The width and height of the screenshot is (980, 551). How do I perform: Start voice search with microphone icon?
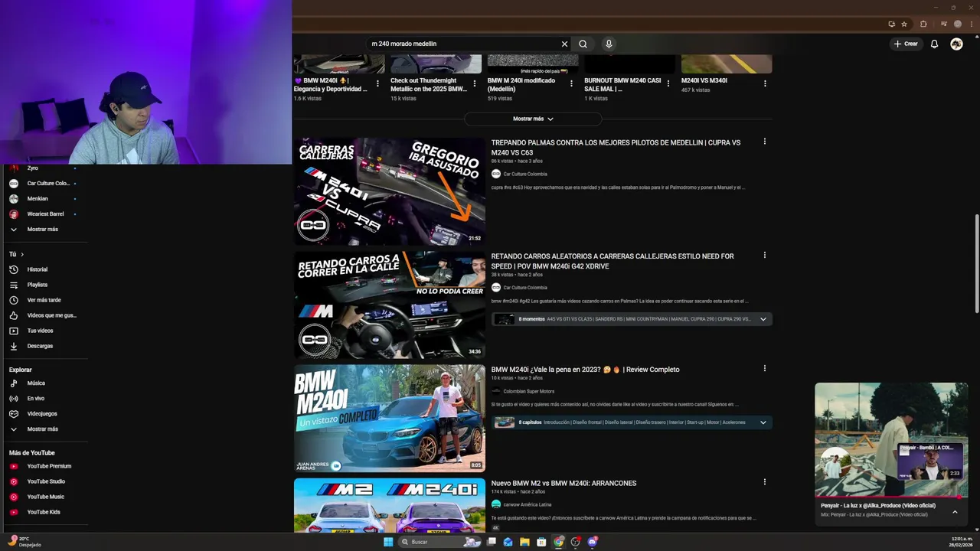[609, 44]
